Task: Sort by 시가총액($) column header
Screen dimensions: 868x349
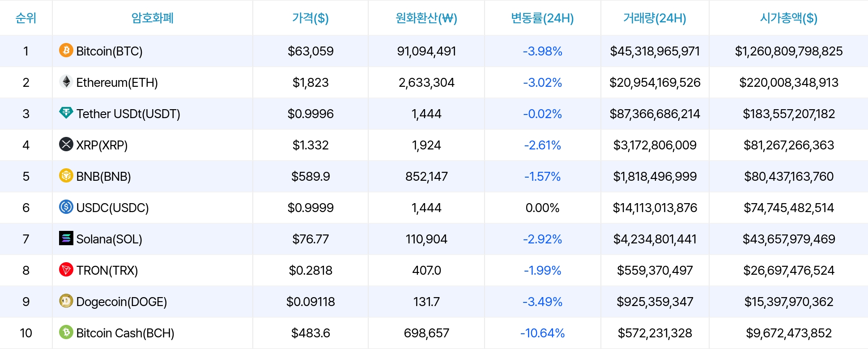Action: click(789, 18)
